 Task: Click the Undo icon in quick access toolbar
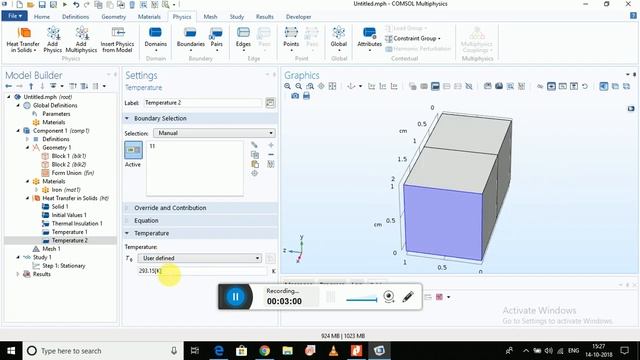pyautogui.click(x=76, y=4)
